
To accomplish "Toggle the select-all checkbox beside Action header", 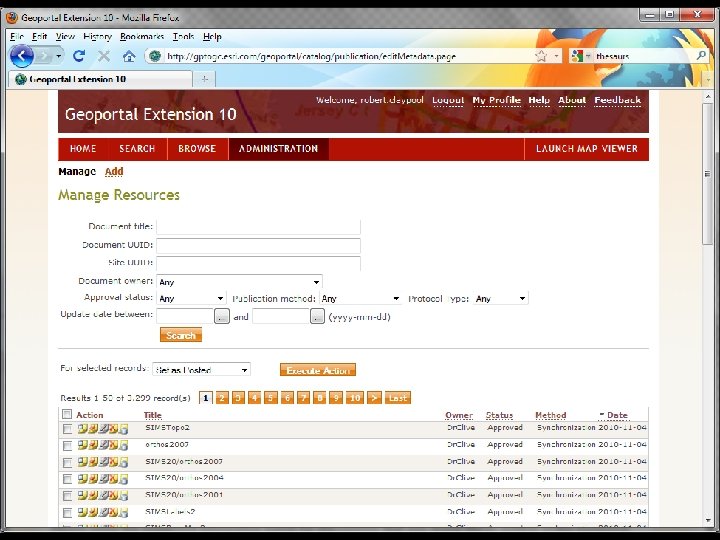I will tap(67, 414).
